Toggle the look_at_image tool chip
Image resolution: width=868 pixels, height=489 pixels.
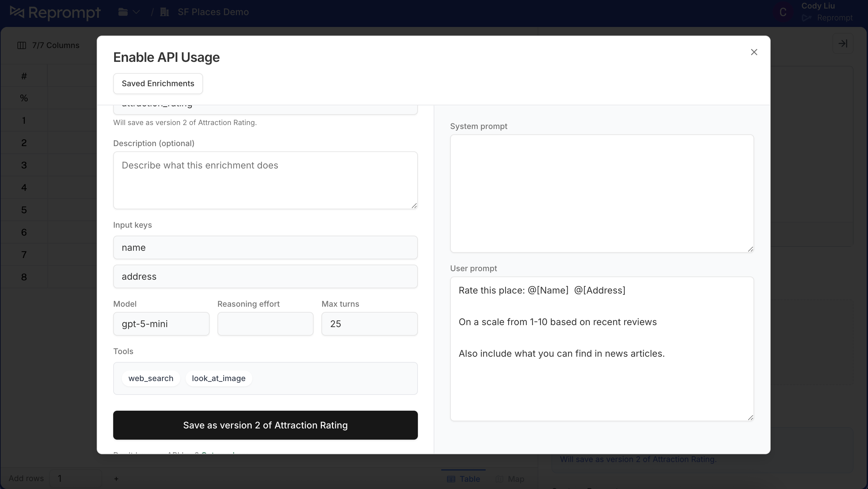[x=218, y=378]
